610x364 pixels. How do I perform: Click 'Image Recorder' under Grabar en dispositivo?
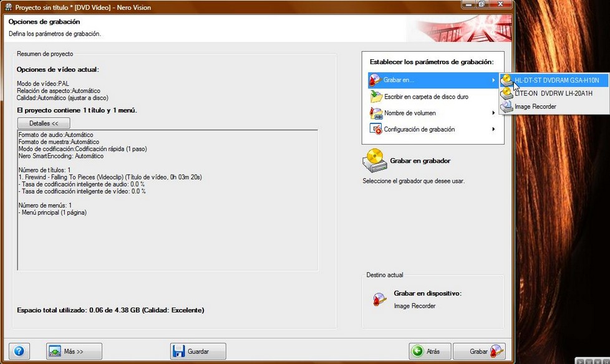(415, 305)
